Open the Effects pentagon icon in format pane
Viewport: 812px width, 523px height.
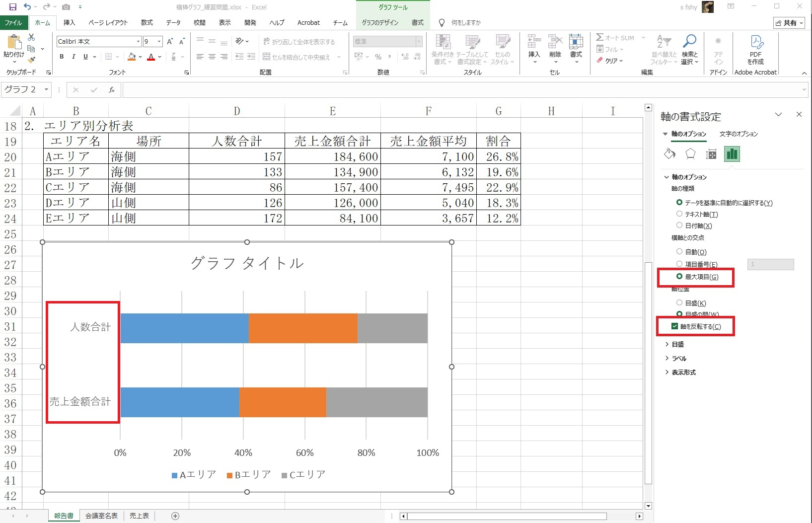coord(690,154)
